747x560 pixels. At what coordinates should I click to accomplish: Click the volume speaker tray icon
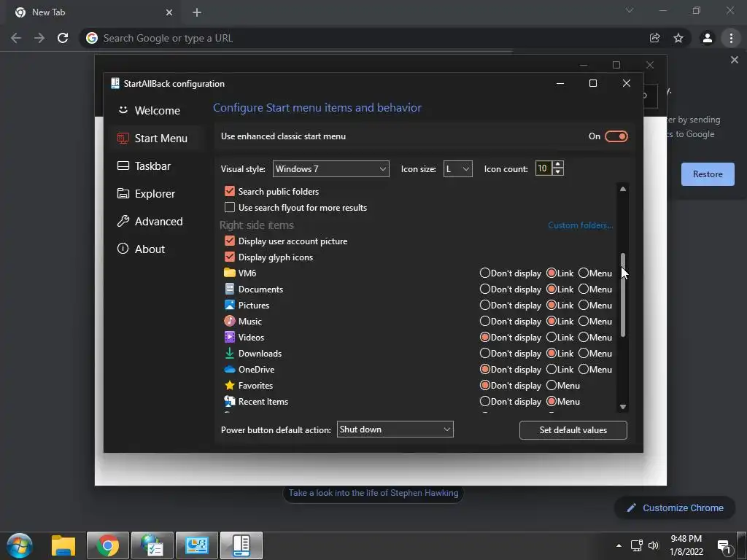coord(653,545)
